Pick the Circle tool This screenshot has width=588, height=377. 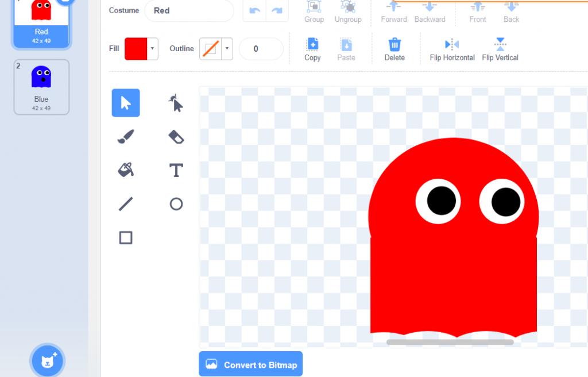point(176,203)
